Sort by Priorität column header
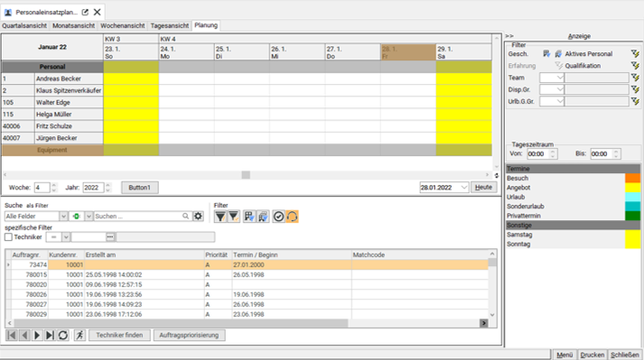Viewport: 644px width, 360px height. [218, 255]
